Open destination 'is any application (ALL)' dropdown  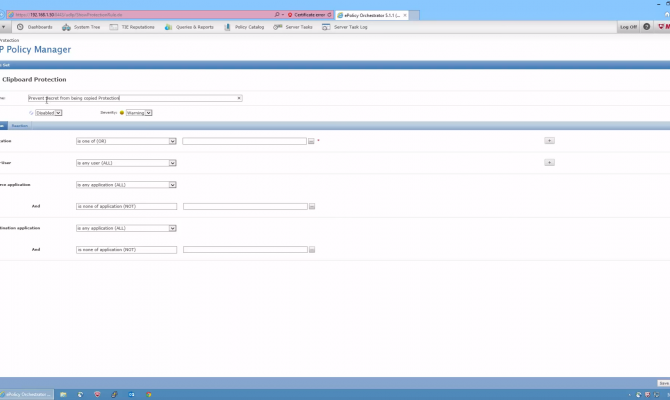tap(126, 228)
